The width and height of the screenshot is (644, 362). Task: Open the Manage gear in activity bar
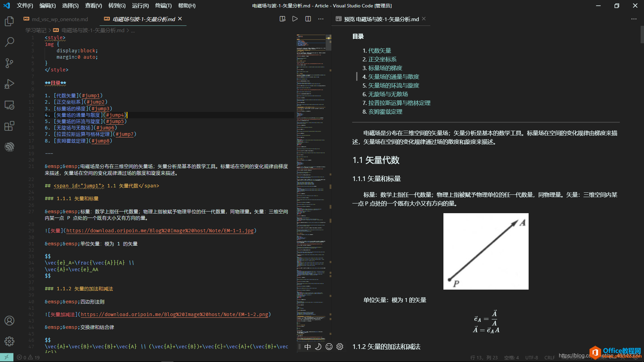(9, 341)
